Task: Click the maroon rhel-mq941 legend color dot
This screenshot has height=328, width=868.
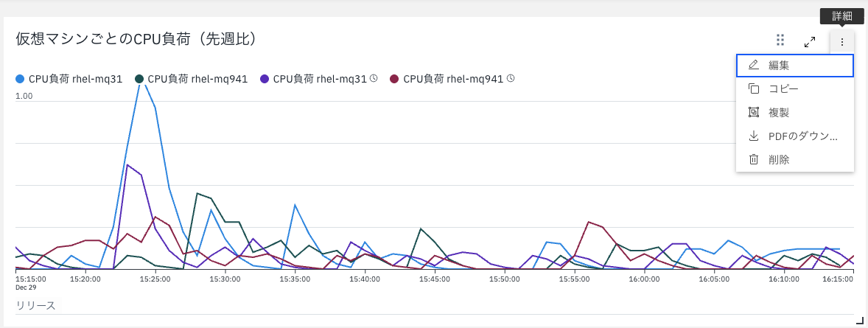Action: pos(395,79)
